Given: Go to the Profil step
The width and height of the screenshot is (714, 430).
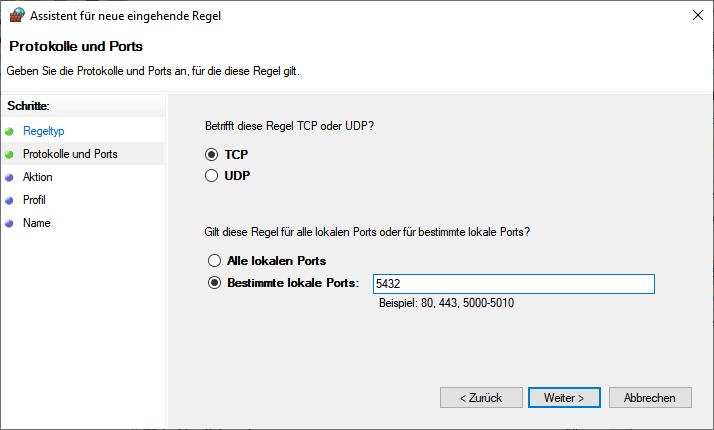Looking at the screenshot, I should tap(35, 200).
